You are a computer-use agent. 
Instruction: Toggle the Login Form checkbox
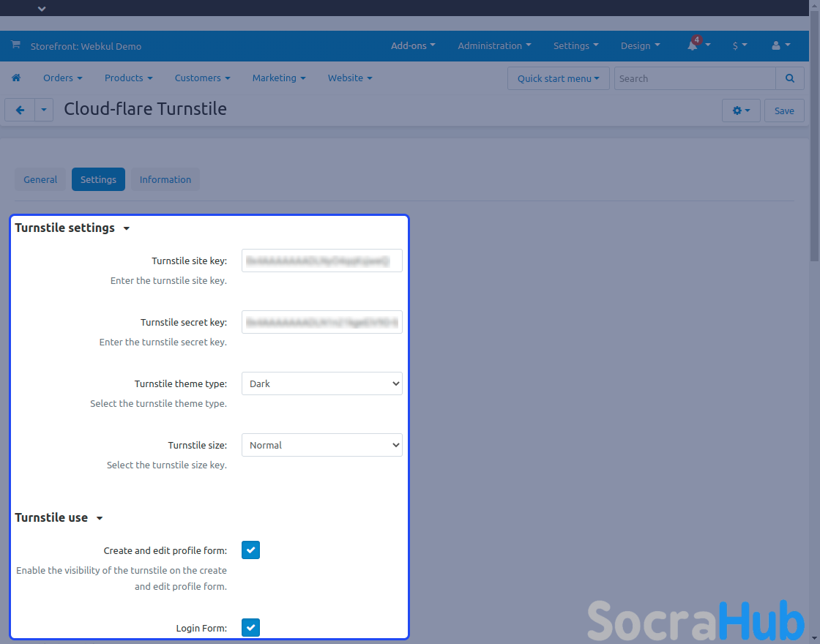(250, 627)
